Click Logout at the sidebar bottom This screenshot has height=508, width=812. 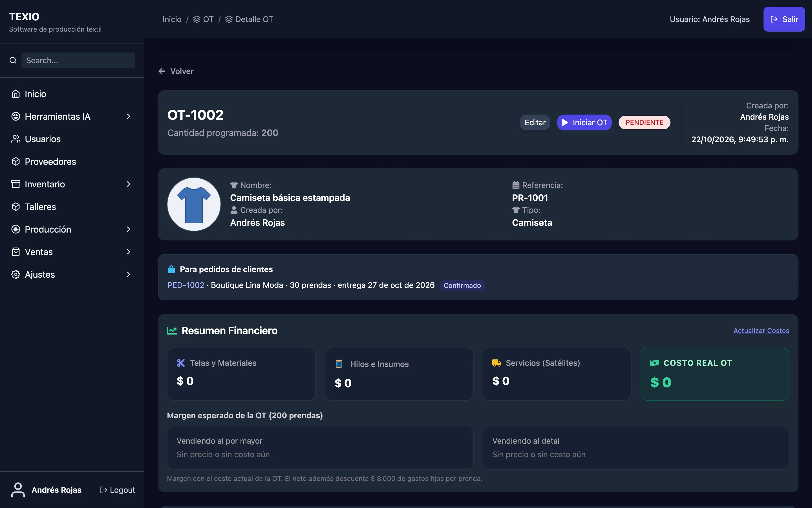(118, 490)
